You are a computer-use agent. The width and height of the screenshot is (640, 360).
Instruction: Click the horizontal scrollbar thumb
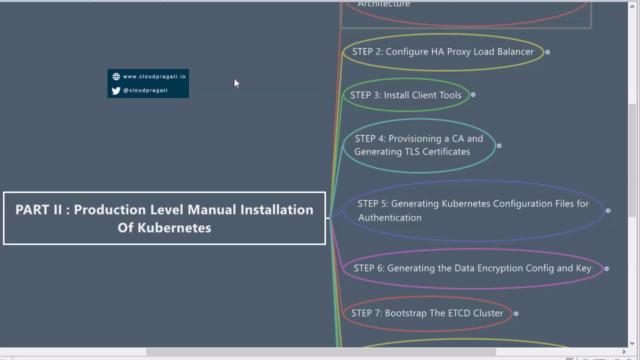tap(321, 351)
